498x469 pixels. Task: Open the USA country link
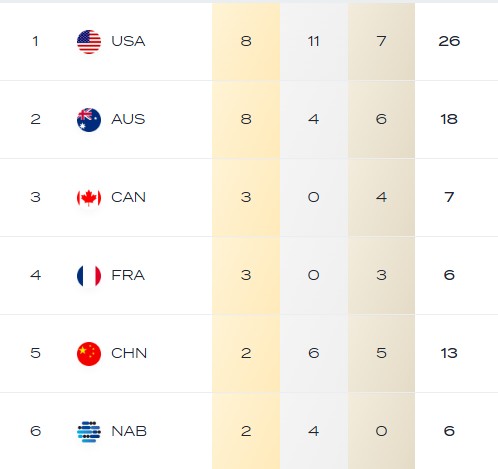point(128,41)
